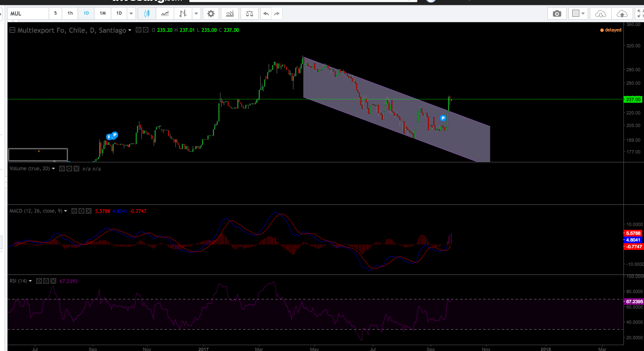This screenshot has height=351, width=644.
Task: Expand the left sidebar arrow beside MUL
Action: click(x=2, y=13)
